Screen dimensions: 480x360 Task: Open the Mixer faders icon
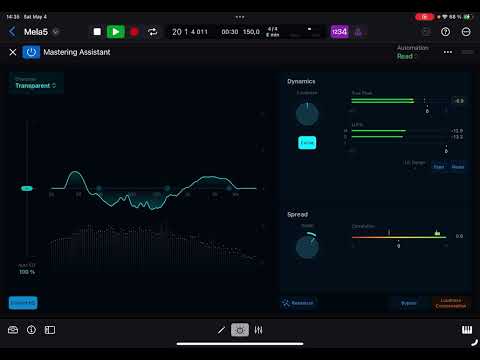(258, 330)
